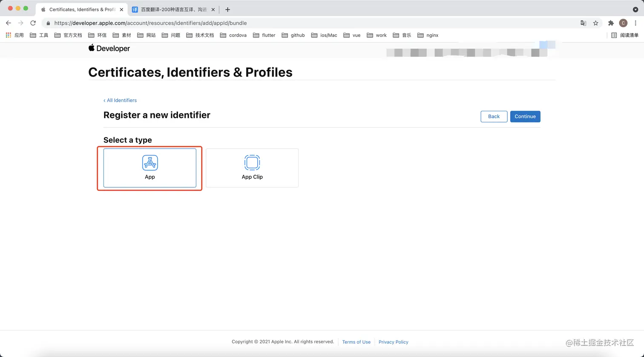Viewport: 644px width, 357px height.
Task: Bookmark this page with star icon
Action: (595, 23)
